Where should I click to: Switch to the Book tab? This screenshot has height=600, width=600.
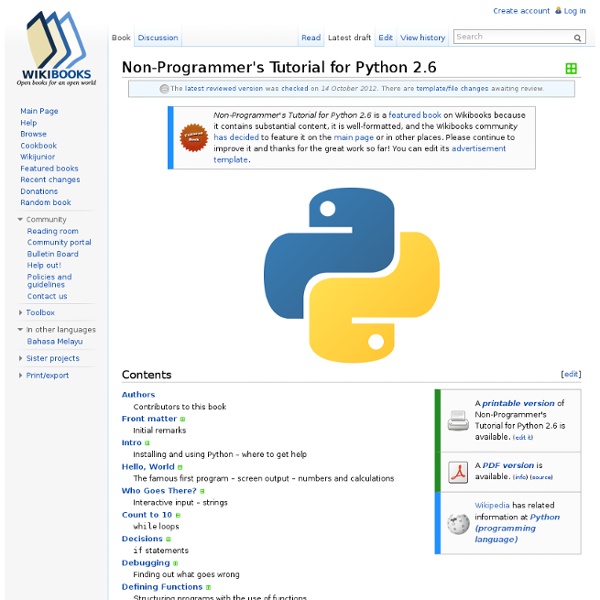coord(121,38)
